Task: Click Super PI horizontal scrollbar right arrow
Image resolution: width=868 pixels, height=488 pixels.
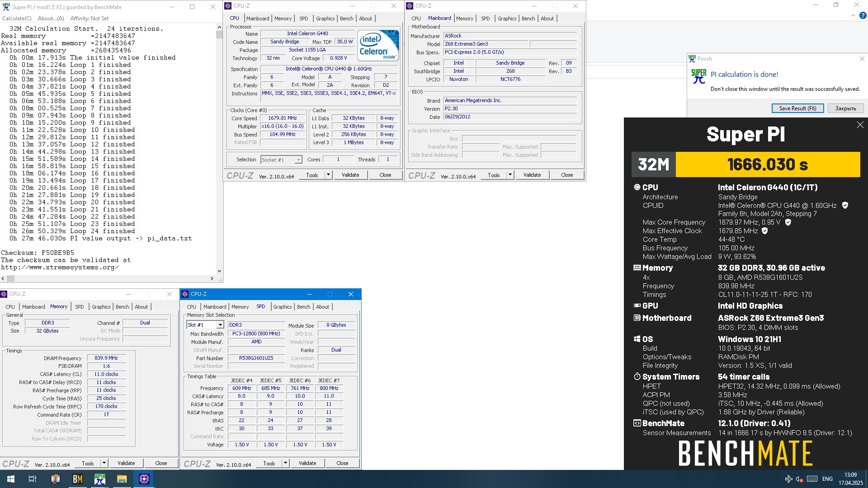Action: click(212, 279)
